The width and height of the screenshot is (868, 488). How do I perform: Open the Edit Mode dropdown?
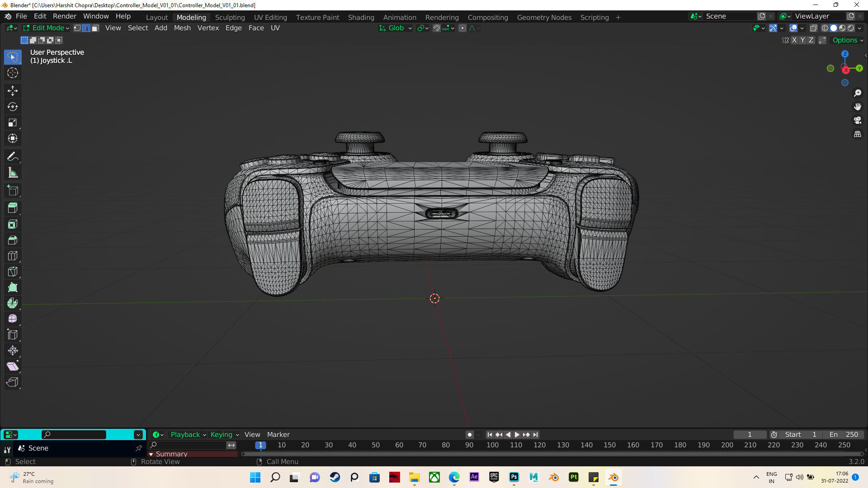(x=46, y=28)
